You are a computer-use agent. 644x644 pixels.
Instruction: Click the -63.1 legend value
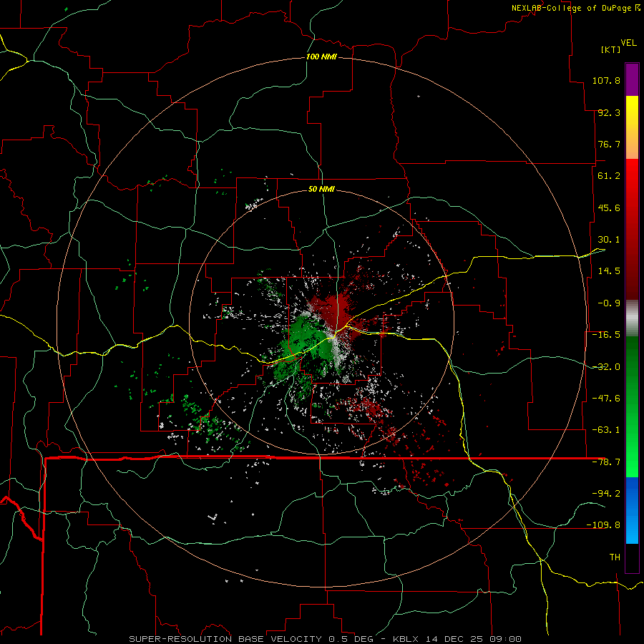(606, 430)
